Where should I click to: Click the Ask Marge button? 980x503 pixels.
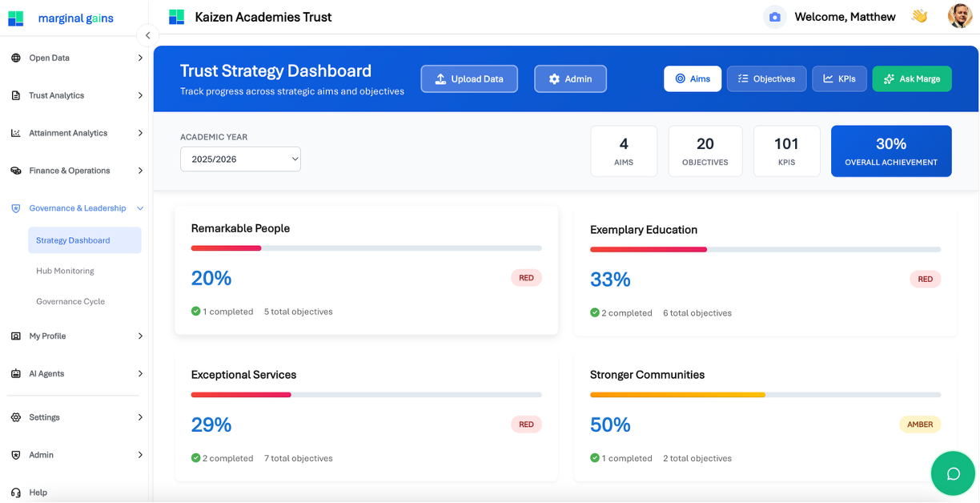(x=912, y=78)
